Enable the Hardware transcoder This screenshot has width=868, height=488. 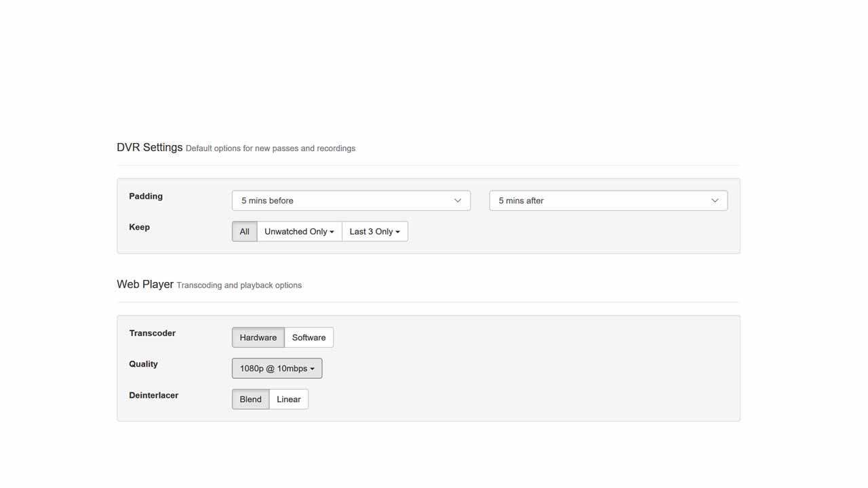(258, 338)
